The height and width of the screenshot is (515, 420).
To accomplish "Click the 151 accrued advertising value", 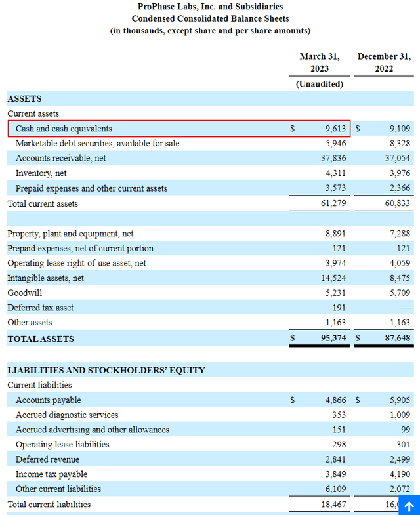I will coord(339,430).
